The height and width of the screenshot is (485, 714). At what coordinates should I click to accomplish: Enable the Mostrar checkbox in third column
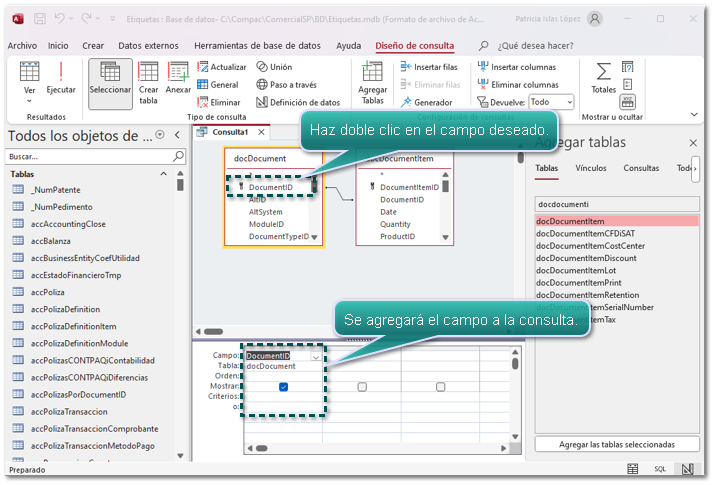pyautogui.click(x=440, y=387)
